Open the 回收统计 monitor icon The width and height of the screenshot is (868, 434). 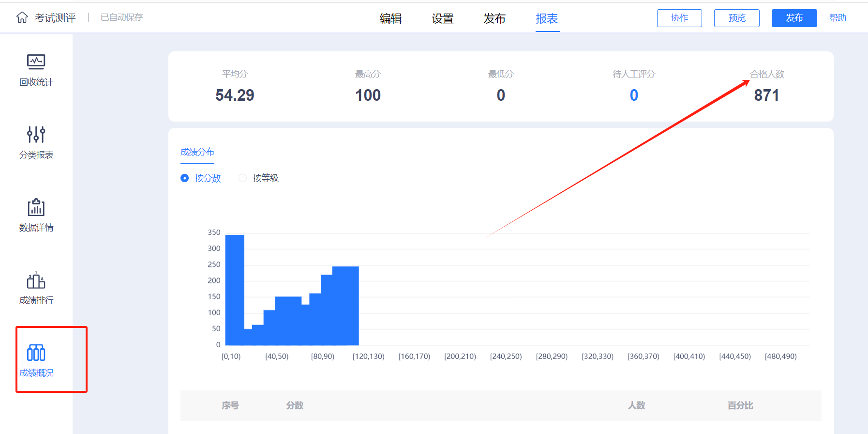[36, 62]
